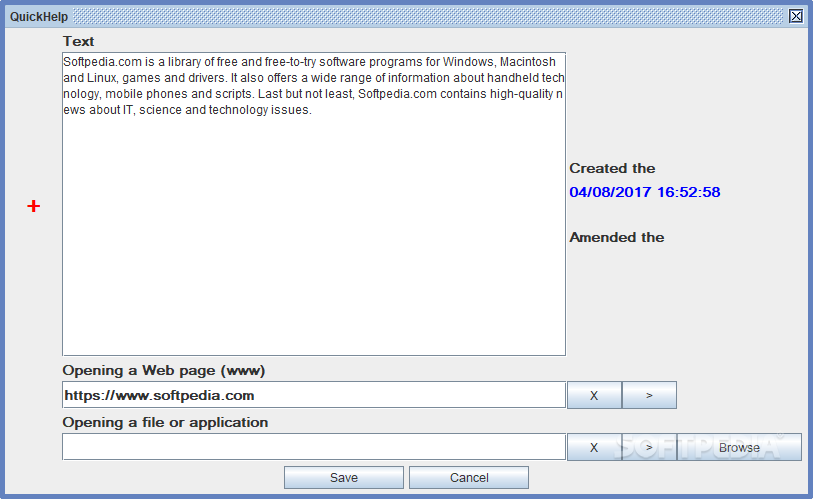Click the 'Created the' label

click(x=612, y=168)
